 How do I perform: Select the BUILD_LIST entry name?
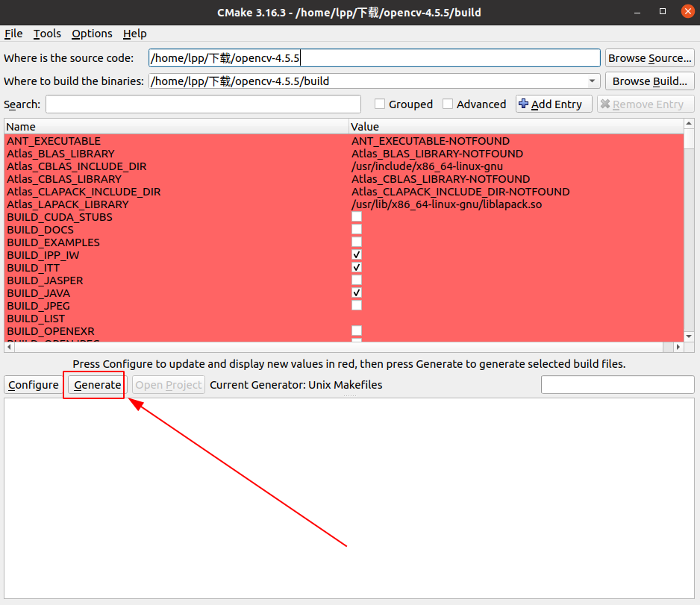coord(36,319)
